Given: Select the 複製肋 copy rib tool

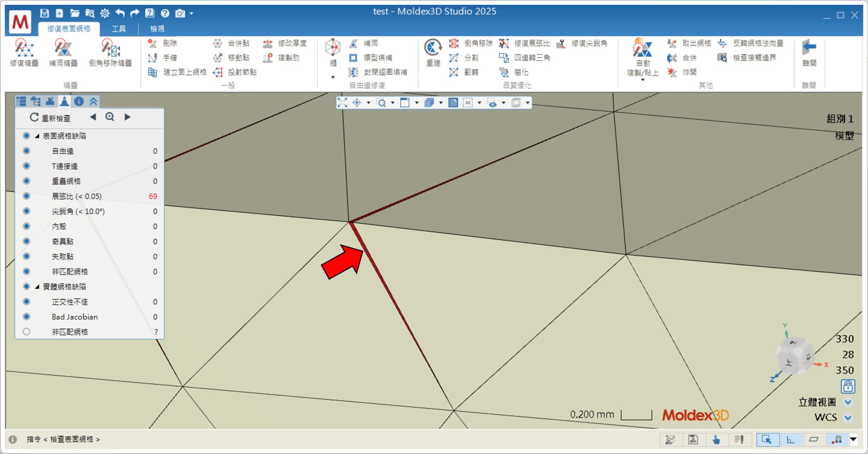Looking at the screenshot, I should point(281,58).
